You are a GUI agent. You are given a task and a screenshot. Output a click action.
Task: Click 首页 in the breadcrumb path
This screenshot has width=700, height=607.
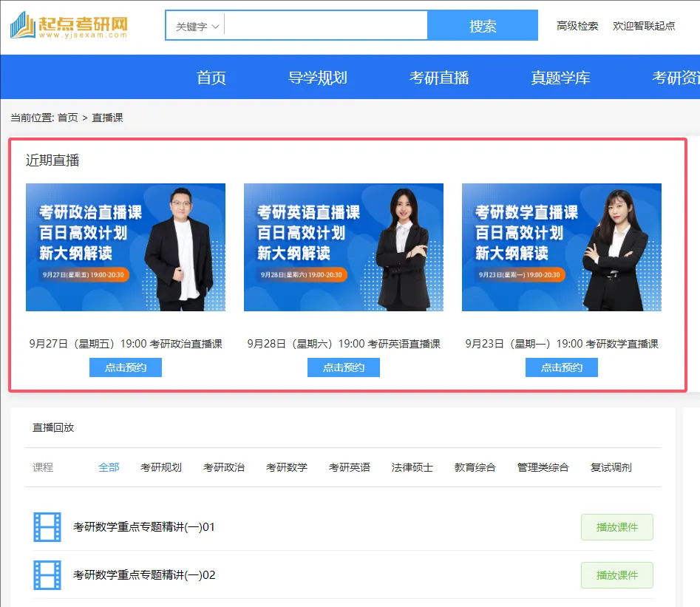point(67,118)
